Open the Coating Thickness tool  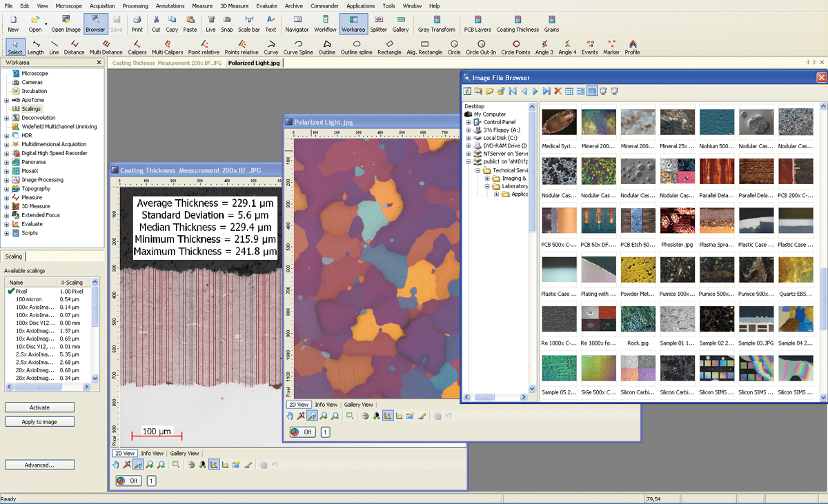coord(517,20)
